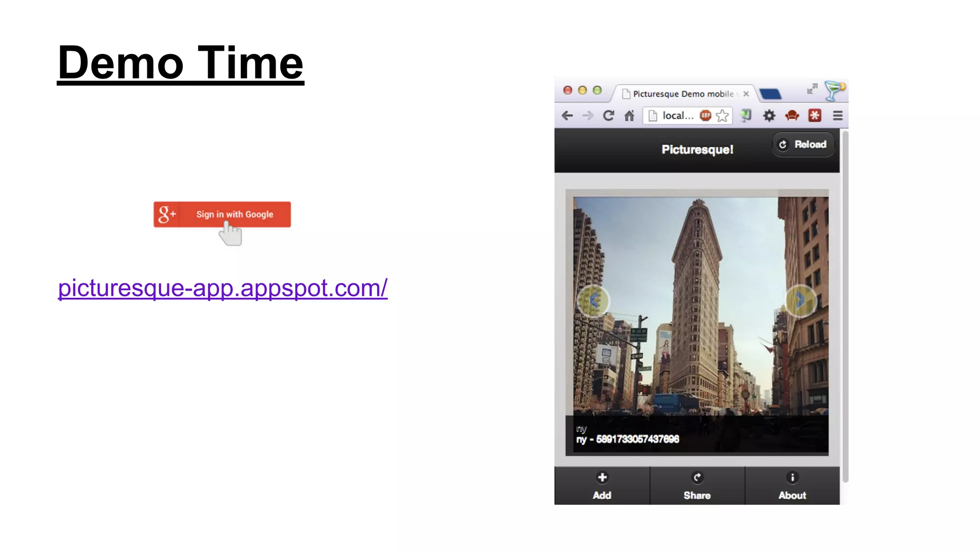Click the red window close button
This screenshot has width=980, height=552.
pos(568,90)
